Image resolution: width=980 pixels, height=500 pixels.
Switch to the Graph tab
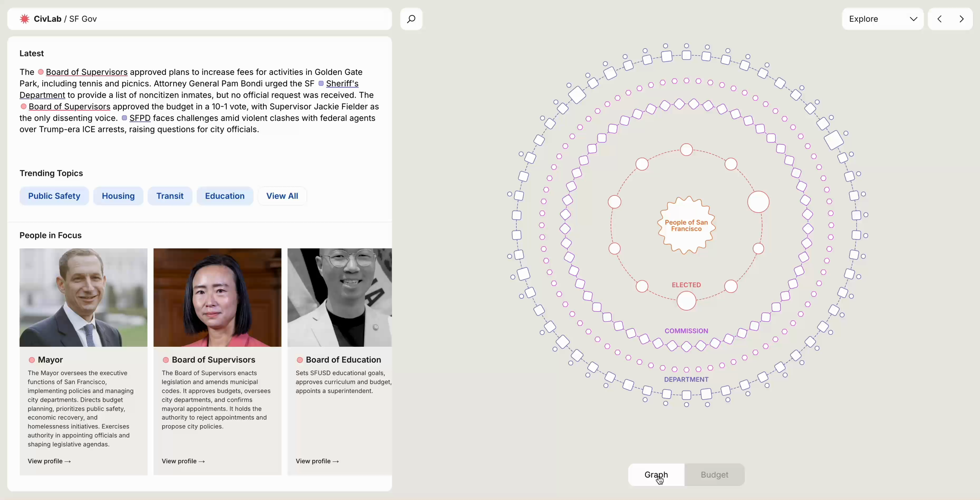point(656,475)
